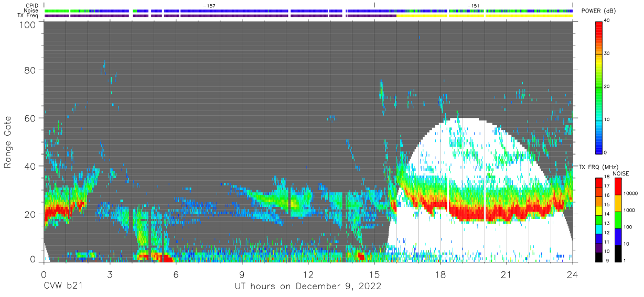Click the UT hours on December 9, 2022 title
Screen dimensions: 644x297
308,286
